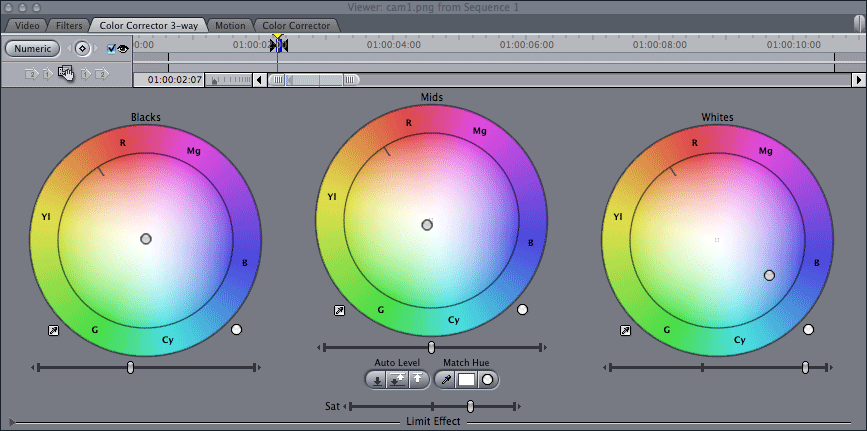
Task: Pick Blacks color with the eyedropper
Action: pos(54,331)
